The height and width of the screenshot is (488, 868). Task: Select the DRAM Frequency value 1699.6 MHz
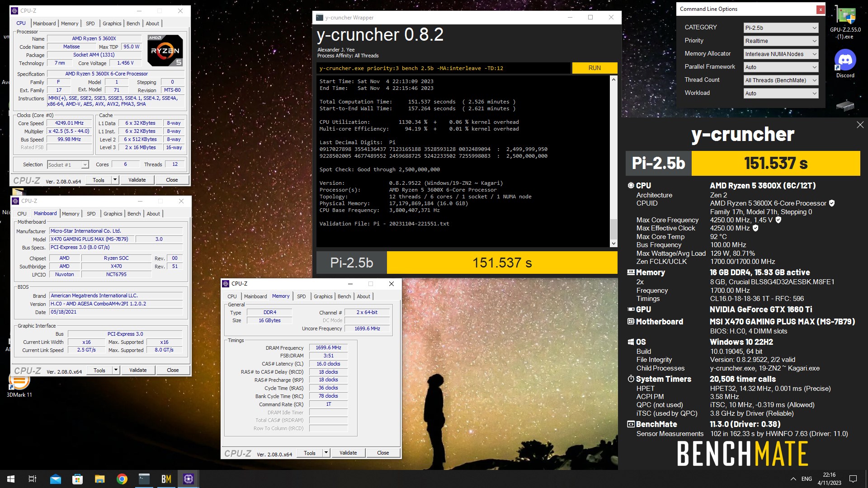328,348
